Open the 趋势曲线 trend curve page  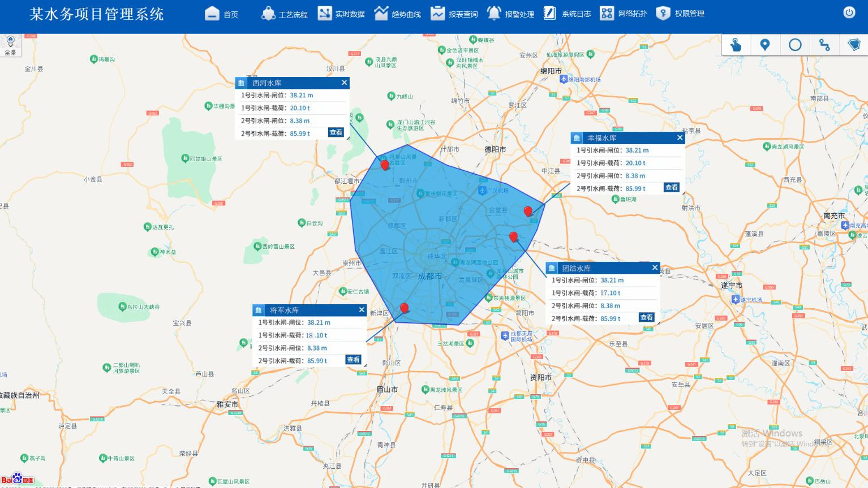pyautogui.click(x=398, y=14)
